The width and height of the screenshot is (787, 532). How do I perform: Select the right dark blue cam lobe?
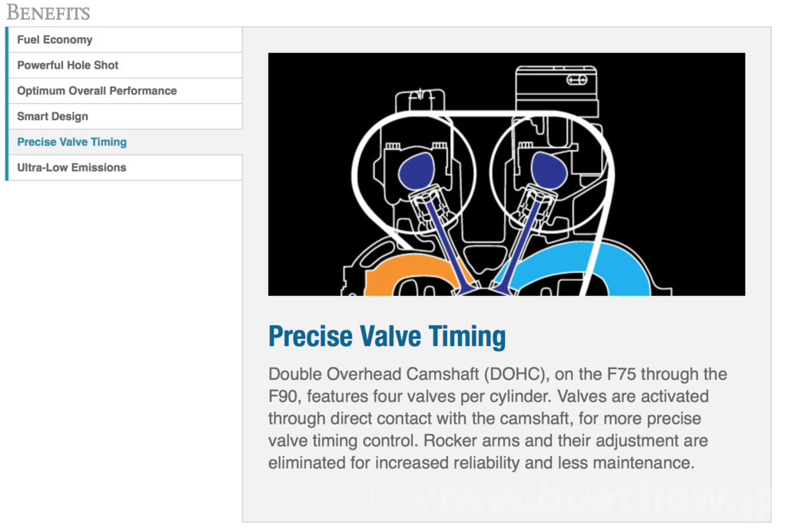[x=548, y=168]
